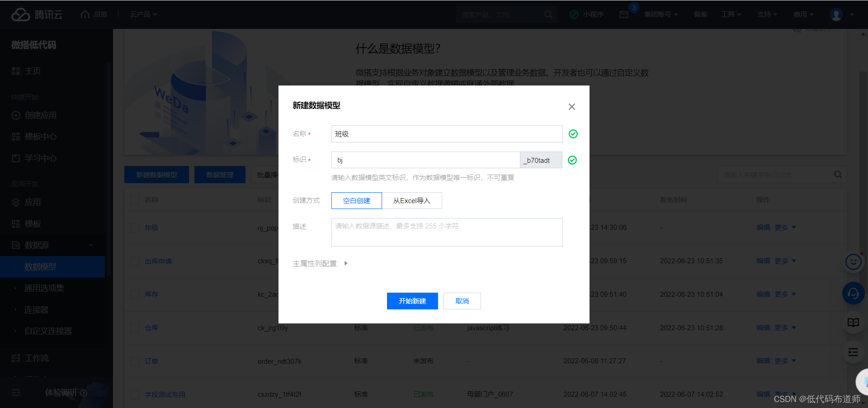Click the sidebar collapse icon at bottom left
Image resolution: width=868 pixels, height=408 pixels.
(16, 393)
